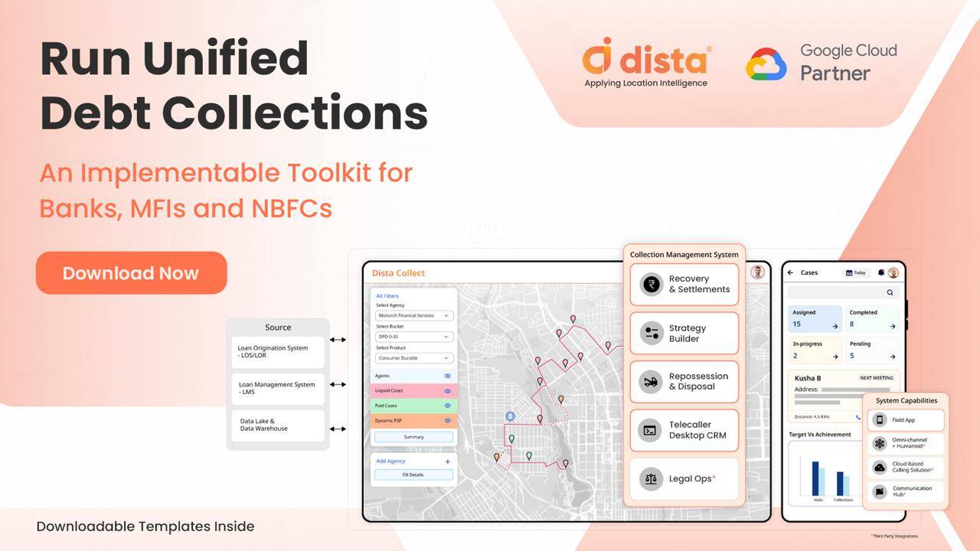Open In-progress cases via its arrow

point(835,357)
